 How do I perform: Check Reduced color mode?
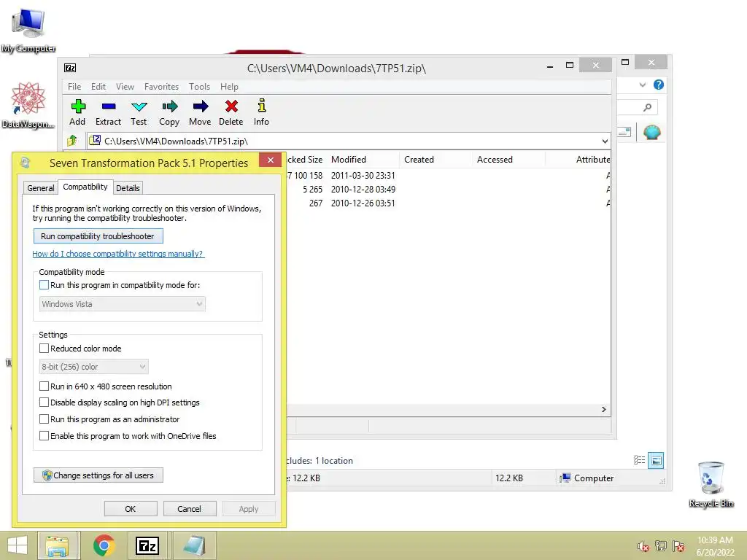44,348
